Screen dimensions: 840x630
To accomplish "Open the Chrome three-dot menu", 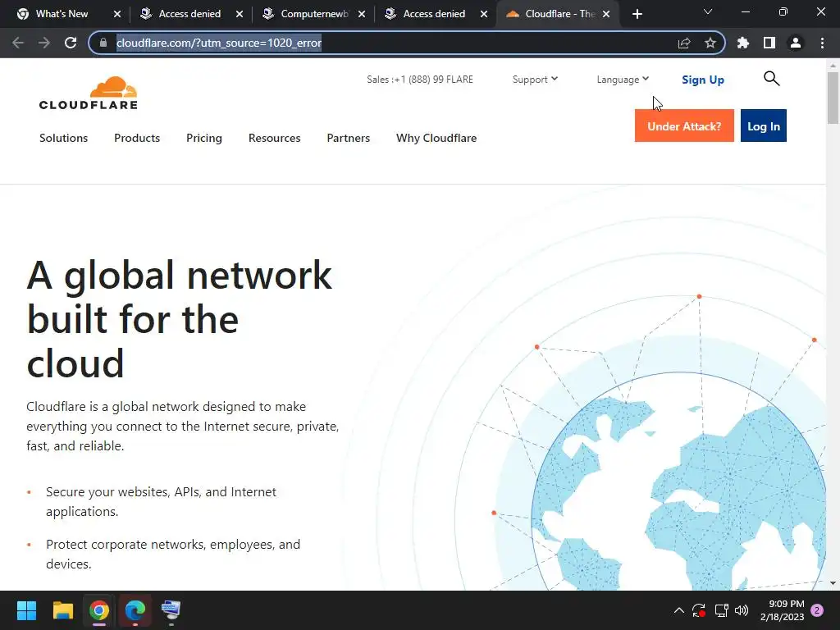I will [x=822, y=43].
